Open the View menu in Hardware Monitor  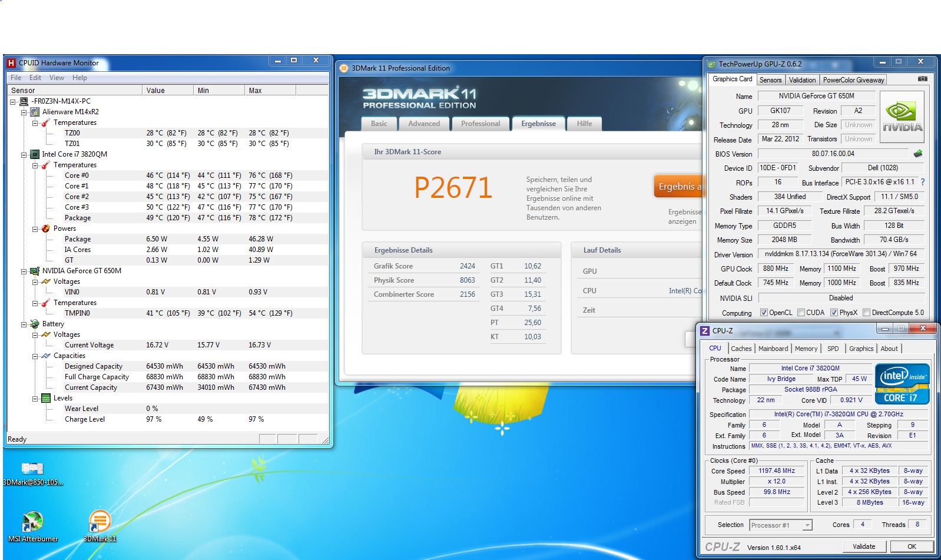(57, 78)
